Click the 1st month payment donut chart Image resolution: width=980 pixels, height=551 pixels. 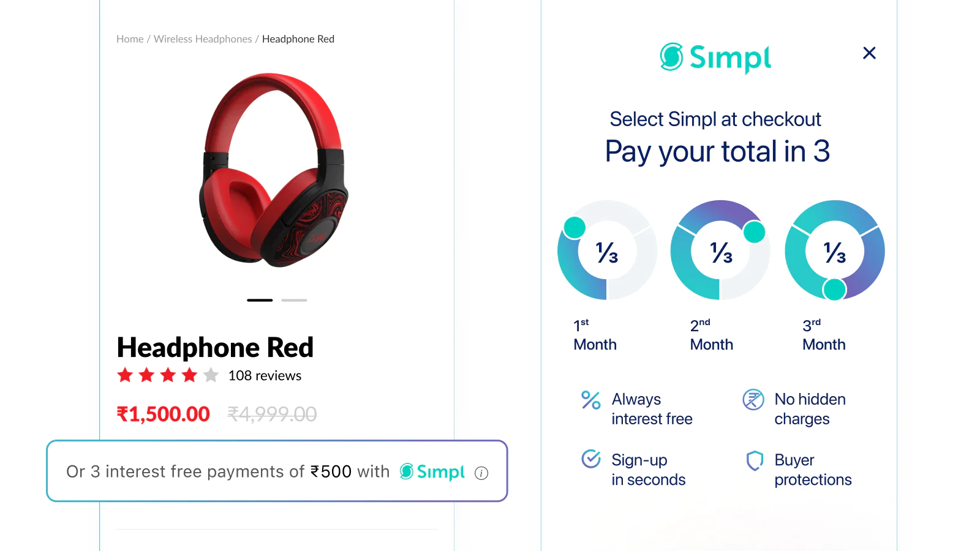(607, 250)
